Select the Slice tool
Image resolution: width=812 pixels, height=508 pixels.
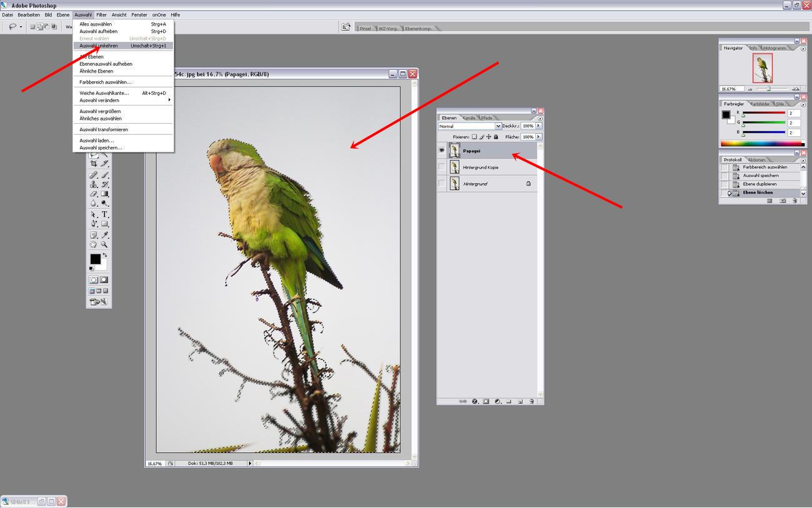point(104,164)
